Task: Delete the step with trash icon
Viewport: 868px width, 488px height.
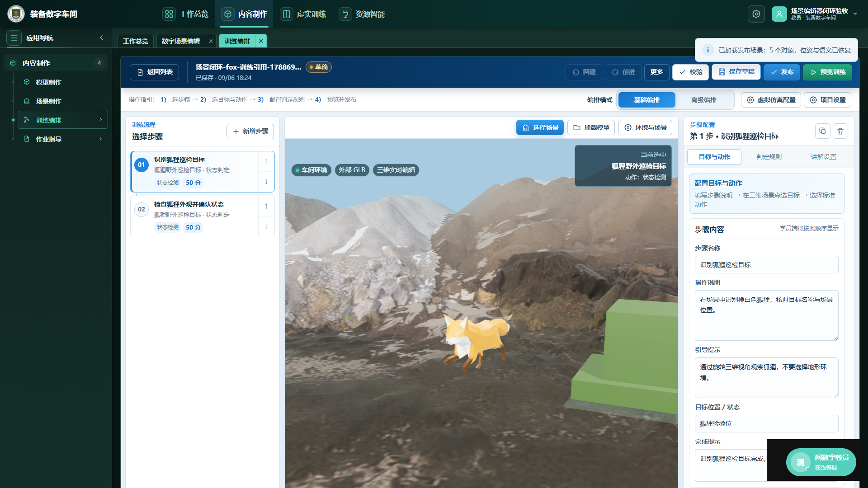Action: (840, 131)
